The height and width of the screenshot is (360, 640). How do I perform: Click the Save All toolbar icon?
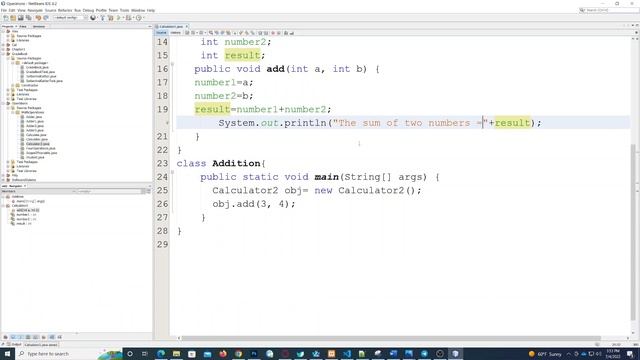(29, 18)
